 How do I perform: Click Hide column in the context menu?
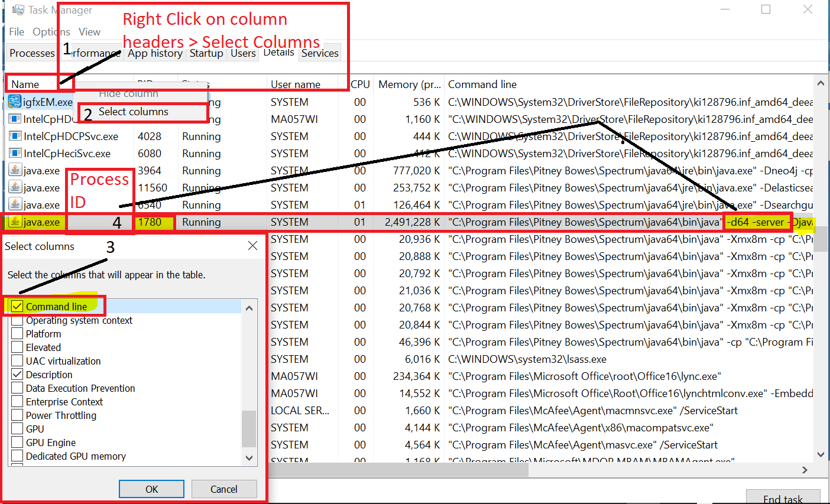pos(129,93)
